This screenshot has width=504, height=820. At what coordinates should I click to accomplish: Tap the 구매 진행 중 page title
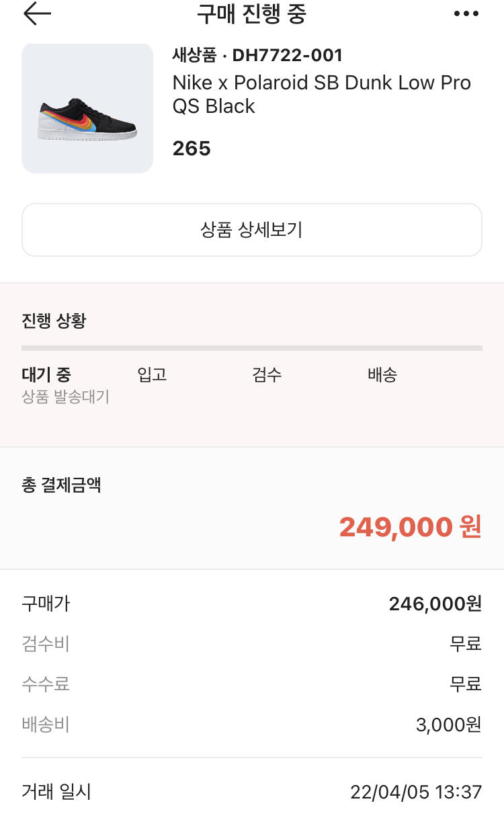click(x=251, y=14)
